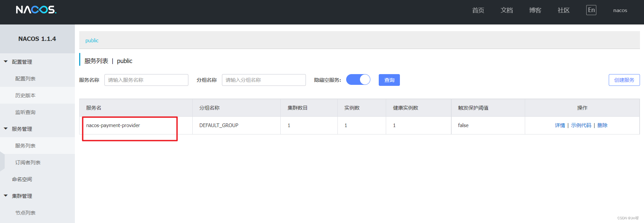
Task: Select the public namespace tab
Action: [x=92, y=40]
